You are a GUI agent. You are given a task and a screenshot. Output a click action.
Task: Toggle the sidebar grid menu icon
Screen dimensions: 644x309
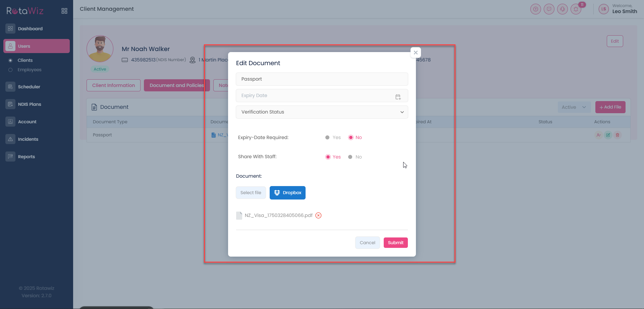tap(64, 11)
